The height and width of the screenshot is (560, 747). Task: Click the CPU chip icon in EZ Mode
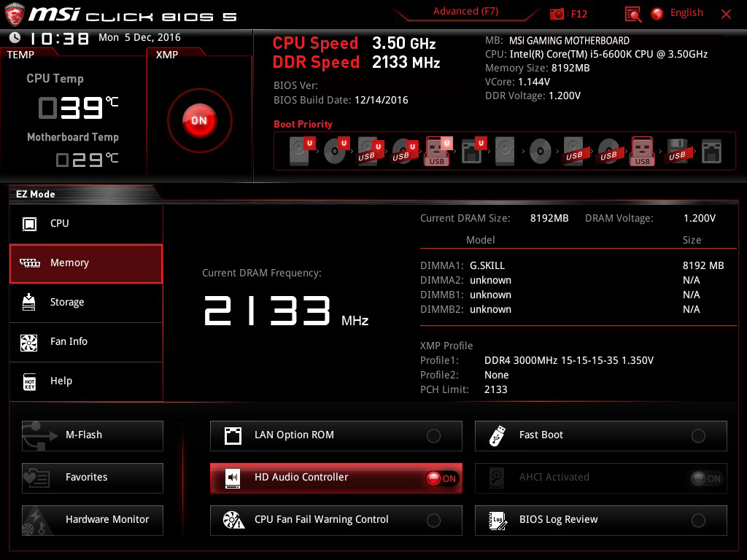tap(29, 224)
